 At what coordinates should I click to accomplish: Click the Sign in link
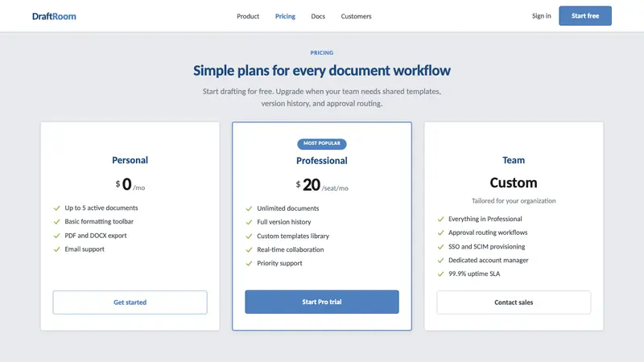coord(541,16)
